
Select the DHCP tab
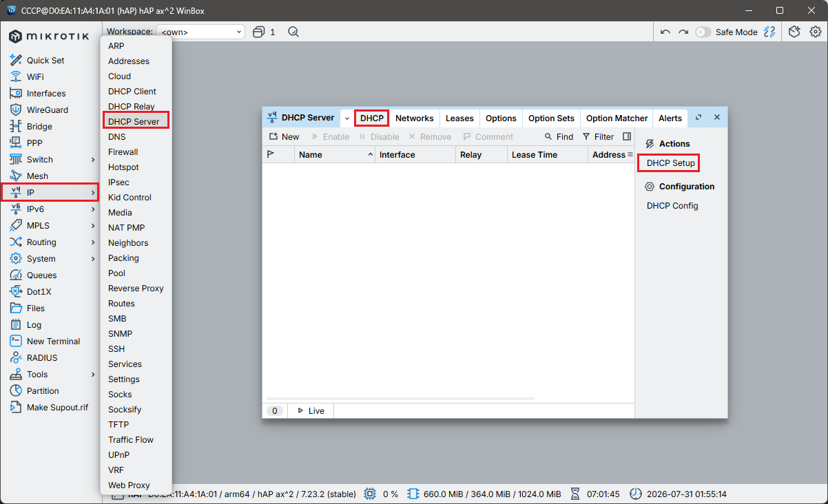[372, 118]
